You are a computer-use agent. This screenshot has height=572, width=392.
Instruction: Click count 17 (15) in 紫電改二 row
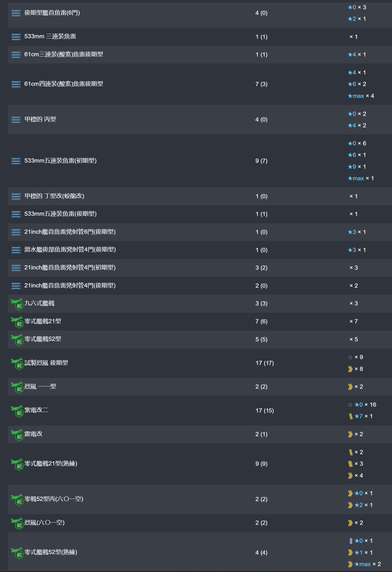pos(264,411)
